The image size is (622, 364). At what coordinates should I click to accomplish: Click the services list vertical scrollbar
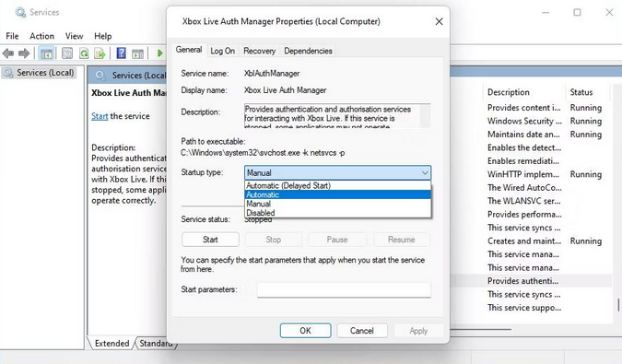pos(618,304)
